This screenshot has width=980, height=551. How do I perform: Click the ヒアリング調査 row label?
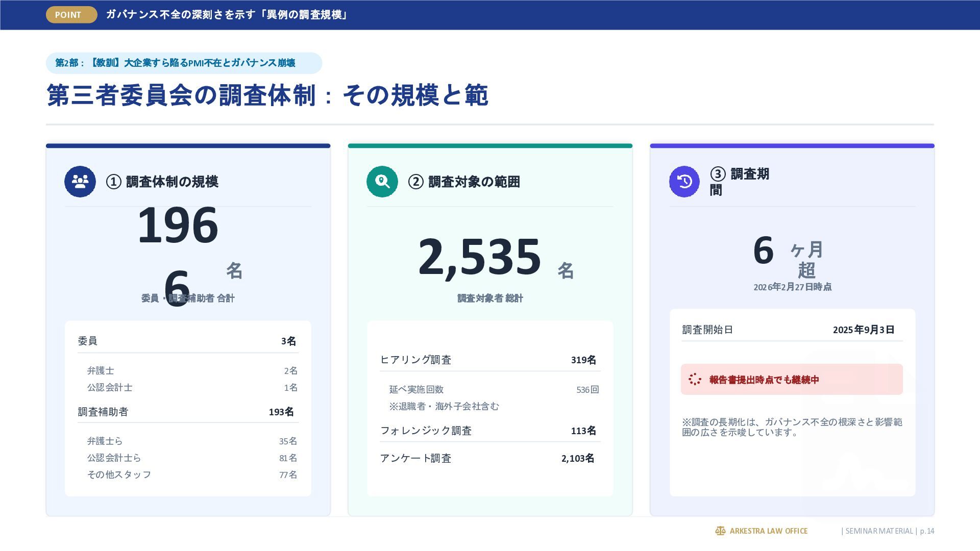[x=416, y=360]
